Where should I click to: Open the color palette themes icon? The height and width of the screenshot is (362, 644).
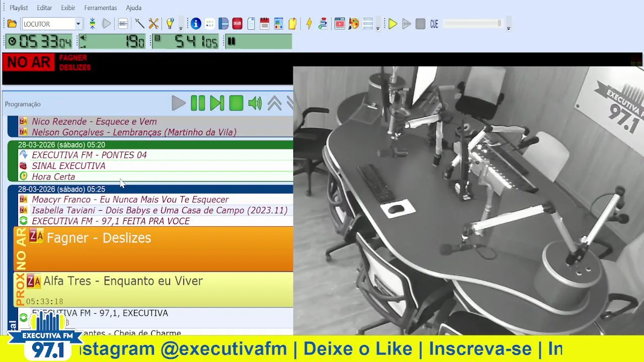click(x=354, y=24)
